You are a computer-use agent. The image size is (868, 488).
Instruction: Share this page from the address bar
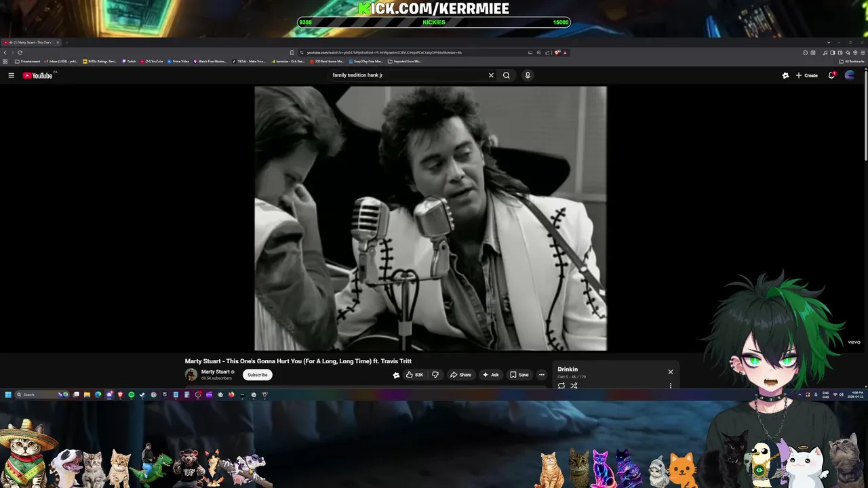pyautogui.click(x=547, y=52)
